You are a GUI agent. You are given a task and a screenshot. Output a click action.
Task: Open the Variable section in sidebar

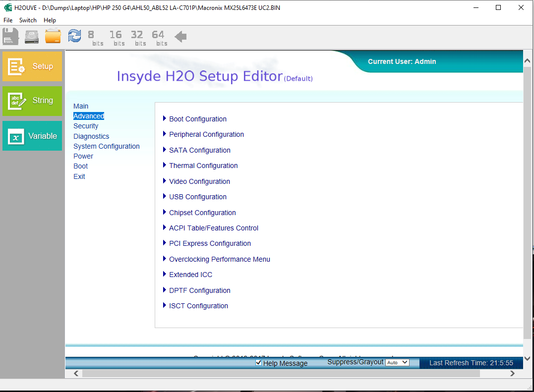click(32, 136)
